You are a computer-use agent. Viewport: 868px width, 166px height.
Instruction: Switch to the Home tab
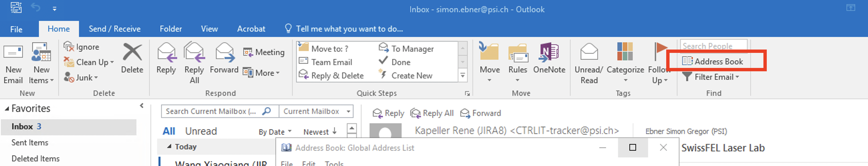point(58,29)
